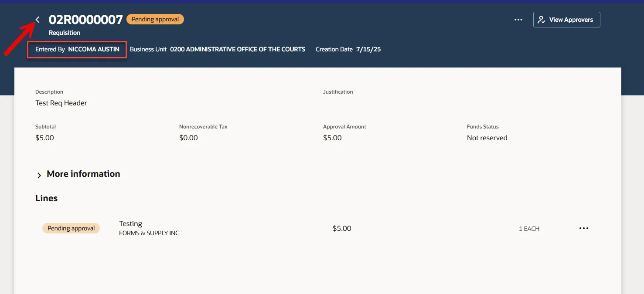This screenshot has height=294, width=644.
Task: Click the Lines section heading
Action: [46, 198]
